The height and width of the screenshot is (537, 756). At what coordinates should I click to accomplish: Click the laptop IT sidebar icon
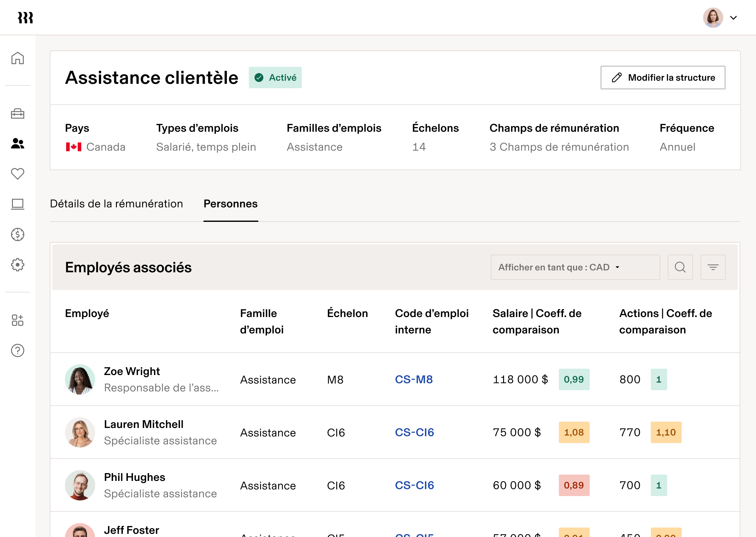(18, 204)
